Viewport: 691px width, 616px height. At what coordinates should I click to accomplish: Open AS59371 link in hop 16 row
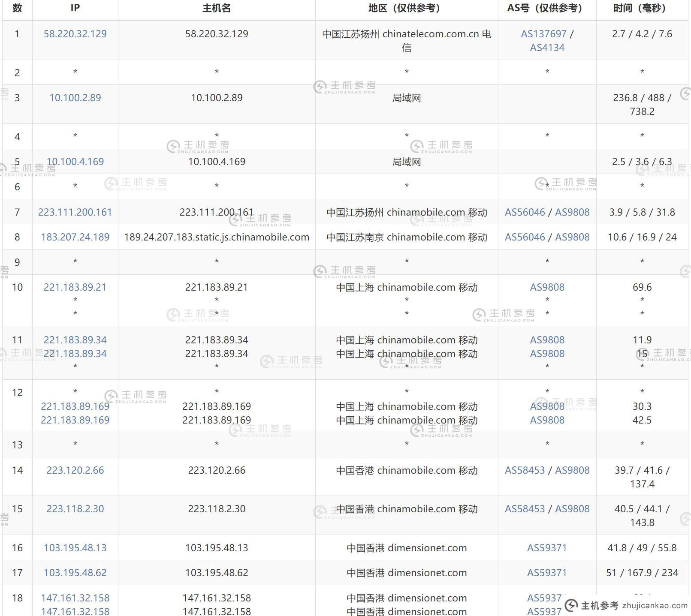coord(547,548)
